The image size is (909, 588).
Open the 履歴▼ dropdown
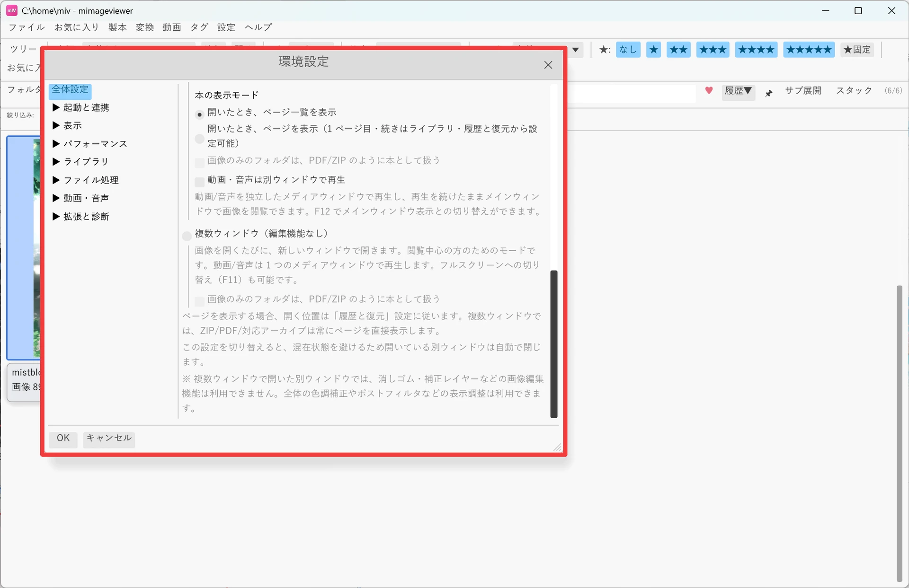[x=738, y=91]
